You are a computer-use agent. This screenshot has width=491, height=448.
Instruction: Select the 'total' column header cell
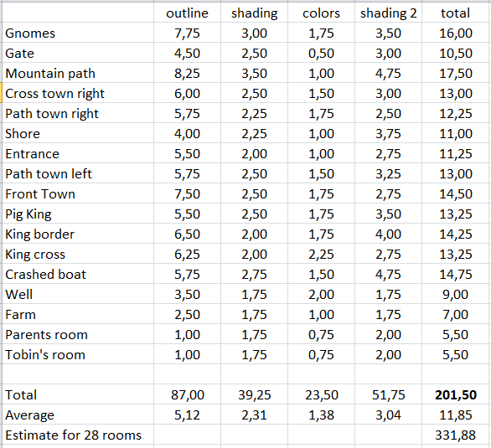pos(456,13)
